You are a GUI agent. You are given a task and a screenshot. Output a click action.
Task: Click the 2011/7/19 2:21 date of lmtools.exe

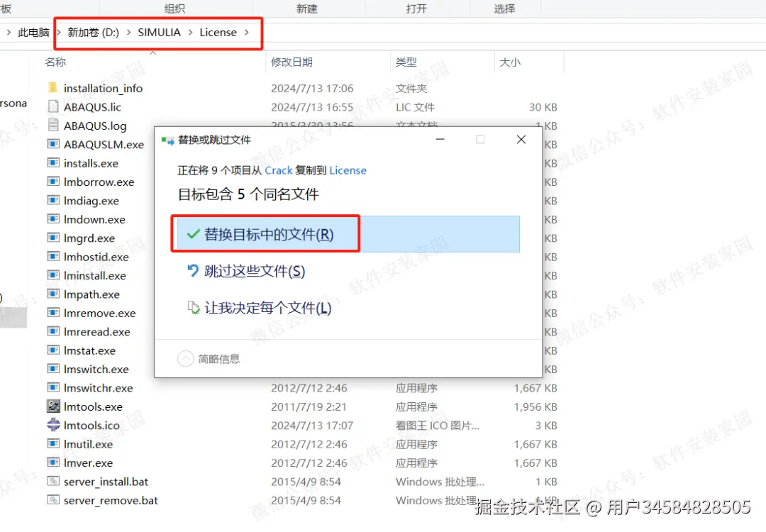click(x=309, y=406)
